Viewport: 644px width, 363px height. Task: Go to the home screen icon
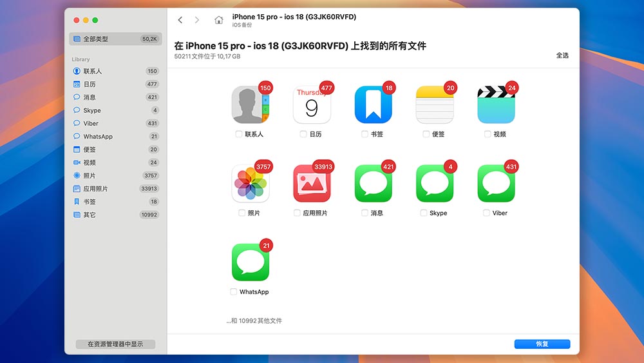[219, 20]
